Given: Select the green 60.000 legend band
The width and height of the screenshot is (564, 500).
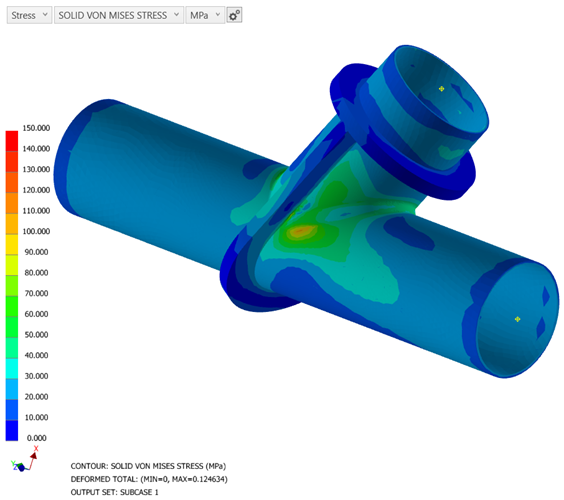Looking at the screenshot, I should click(x=12, y=306).
